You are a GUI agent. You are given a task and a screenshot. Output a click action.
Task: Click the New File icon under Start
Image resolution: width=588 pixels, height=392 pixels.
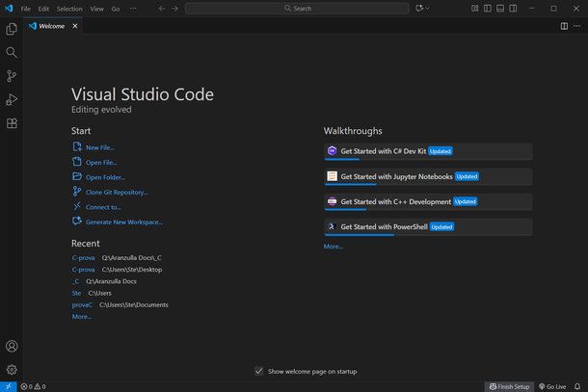coord(77,146)
